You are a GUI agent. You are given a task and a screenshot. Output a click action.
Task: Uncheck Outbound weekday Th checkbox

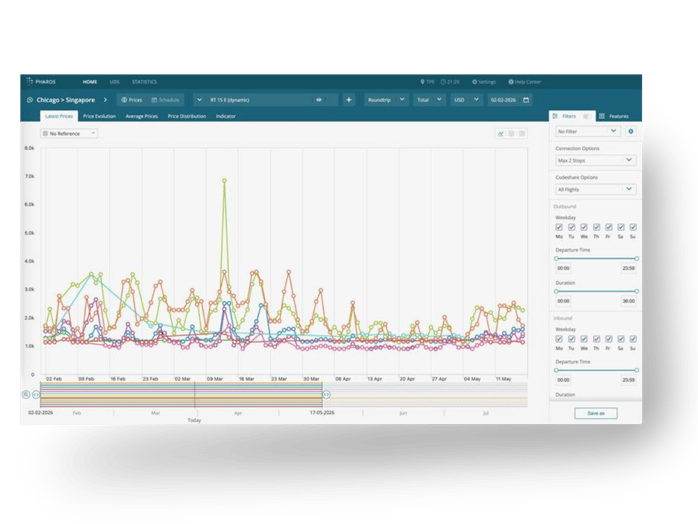pyautogui.click(x=597, y=227)
